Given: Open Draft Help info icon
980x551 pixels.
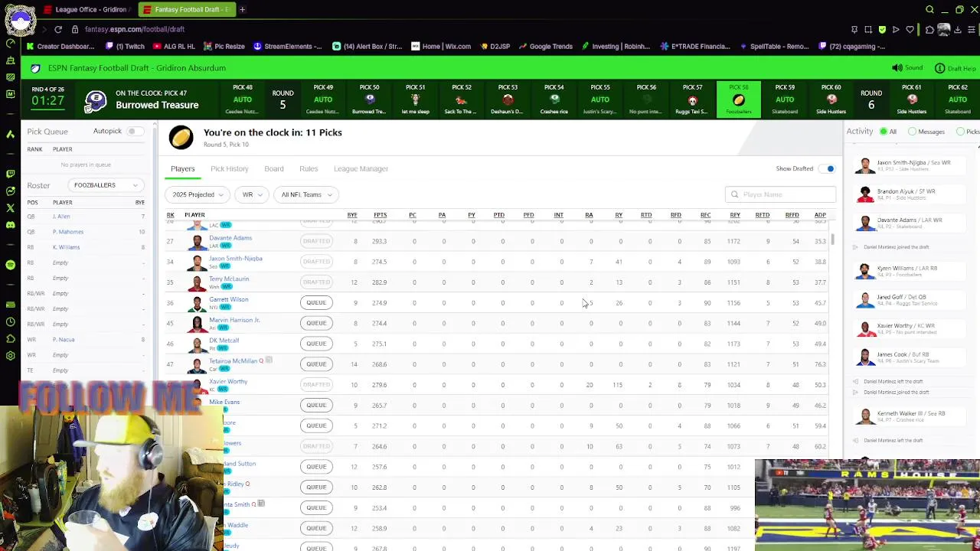Looking at the screenshot, I should click(x=940, y=68).
